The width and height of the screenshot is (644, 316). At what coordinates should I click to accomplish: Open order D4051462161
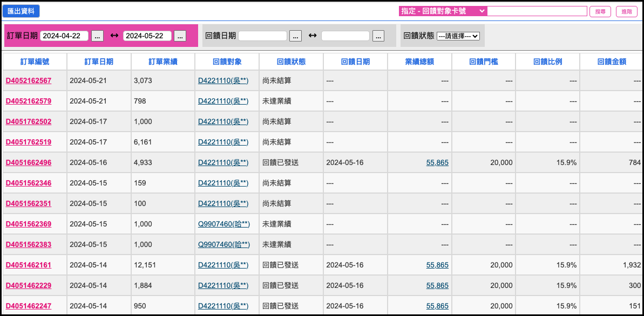click(x=28, y=265)
